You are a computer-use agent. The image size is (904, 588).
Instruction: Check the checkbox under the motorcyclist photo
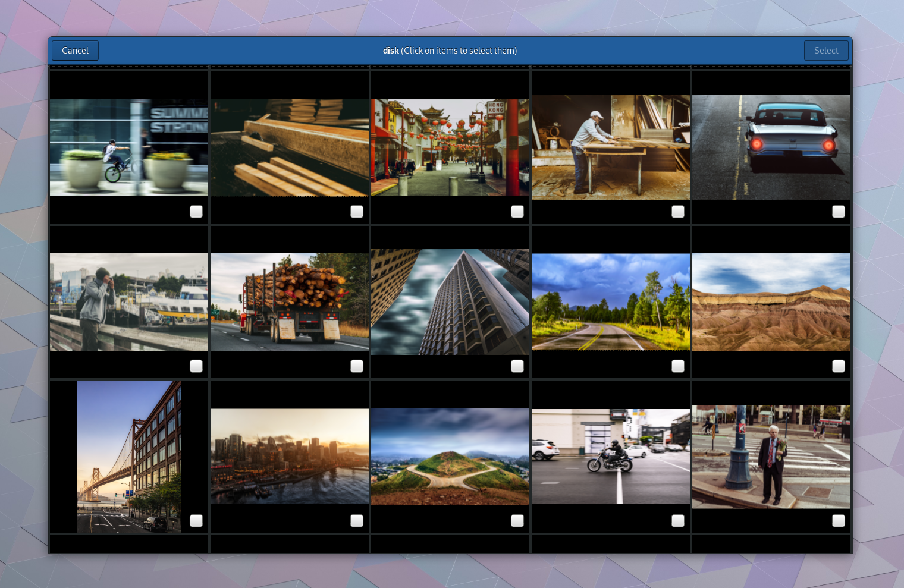pyautogui.click(x=678, y=520)
